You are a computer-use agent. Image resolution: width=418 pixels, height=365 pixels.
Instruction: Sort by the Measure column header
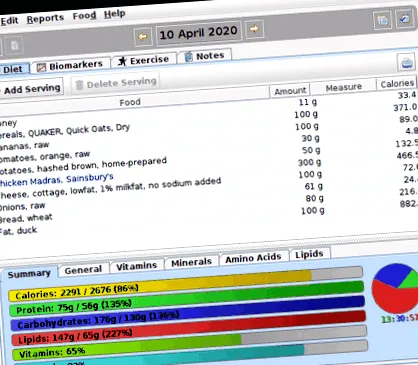(344, 87)
